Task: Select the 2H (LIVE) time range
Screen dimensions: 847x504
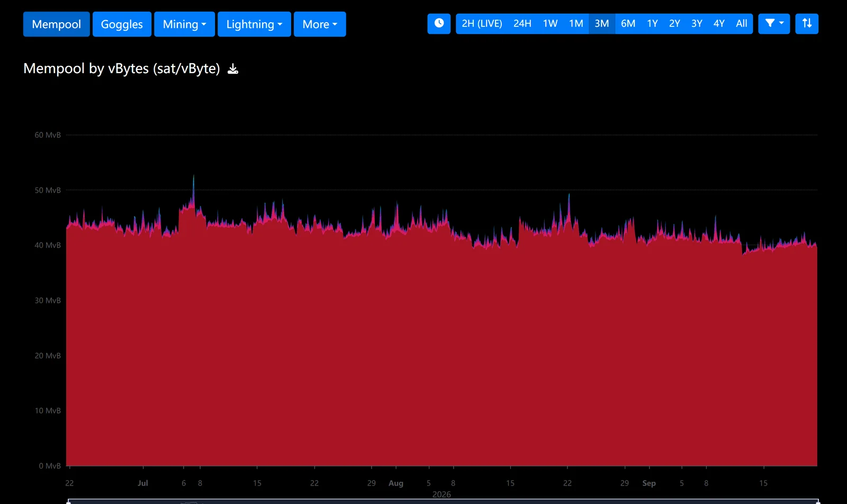Action: [x=482, y=24]
